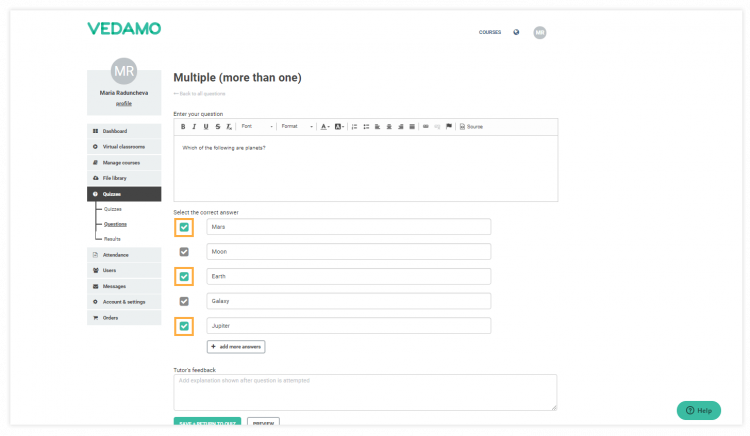750x436 pixels.
Task: Align text right
Action: (x=400, y=127)
